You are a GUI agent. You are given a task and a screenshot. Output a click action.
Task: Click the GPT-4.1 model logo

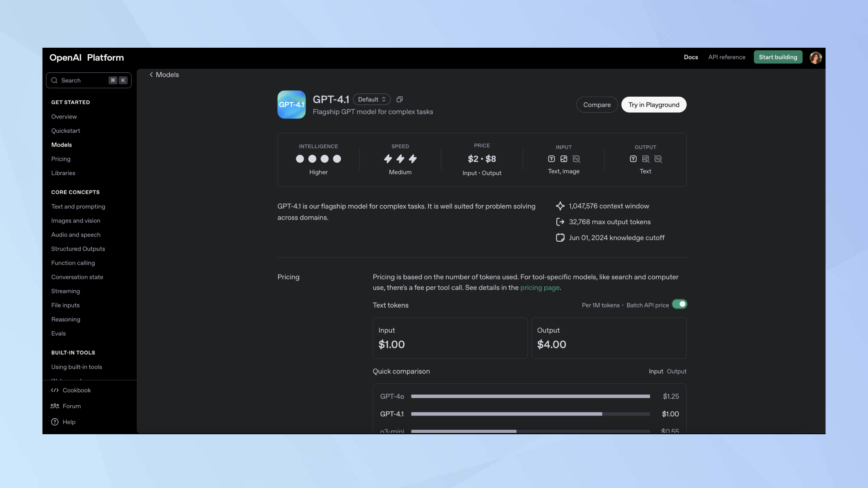(x=291, y=105)
